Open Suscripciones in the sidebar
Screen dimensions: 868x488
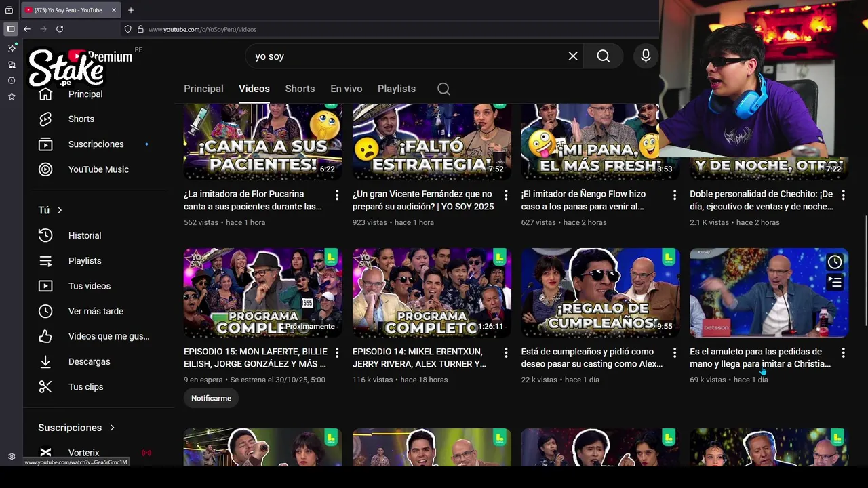96,144
